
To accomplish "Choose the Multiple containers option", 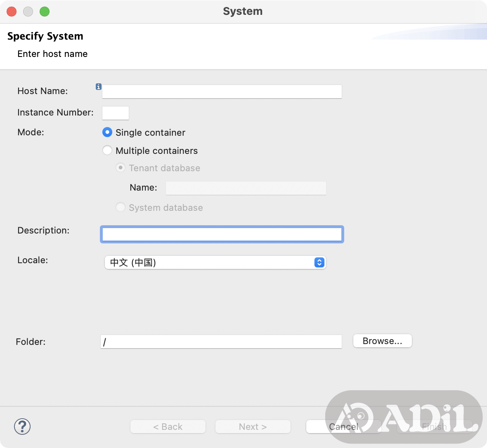I will point(107,151).
